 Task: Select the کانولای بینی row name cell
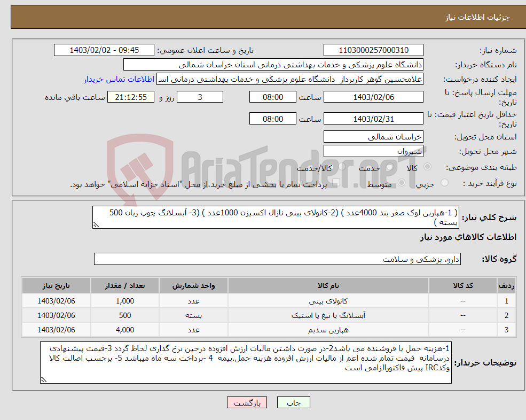(x=328, y=301)
